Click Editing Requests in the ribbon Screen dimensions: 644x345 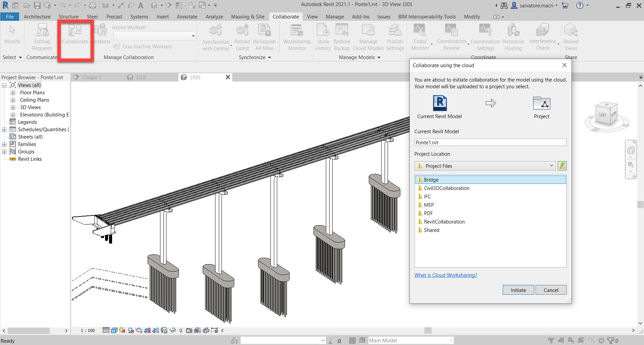42,37
